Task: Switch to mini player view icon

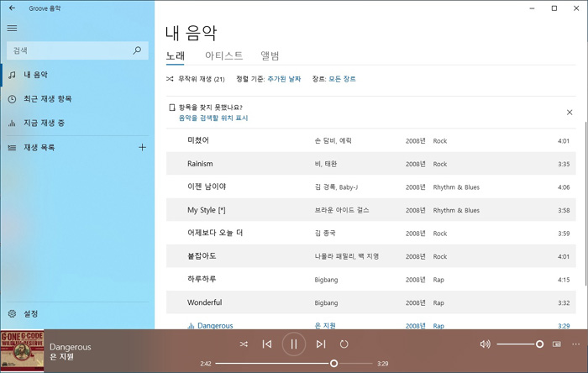Action: pyautogui.click(x=556, y=344)
